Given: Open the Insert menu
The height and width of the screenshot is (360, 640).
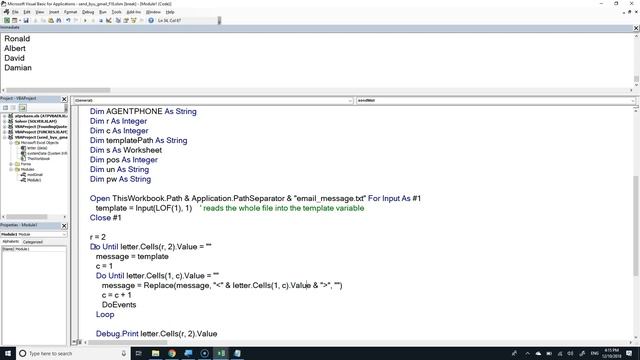Looking at the screenshot, I should pos(54,12).
